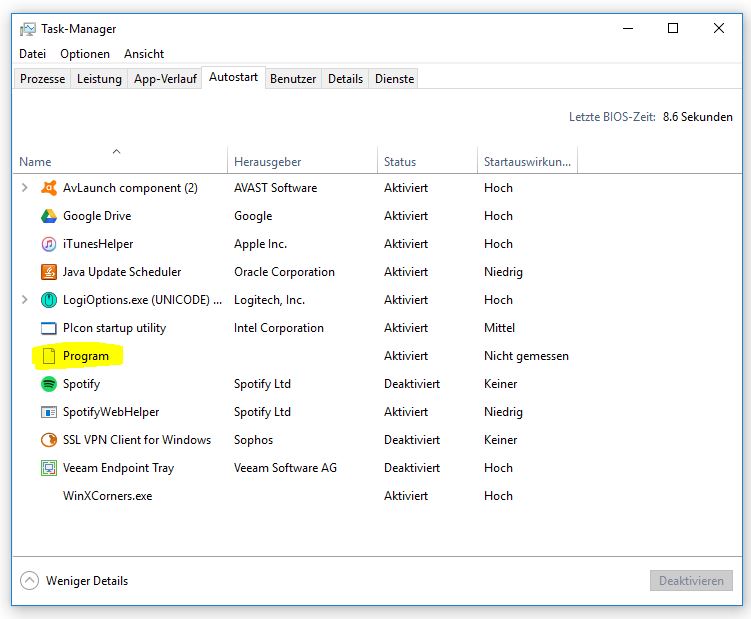Click the Veeam Endpoint Tray icon
The width and height of the screenshot is (751, 619).
point(49,468)
